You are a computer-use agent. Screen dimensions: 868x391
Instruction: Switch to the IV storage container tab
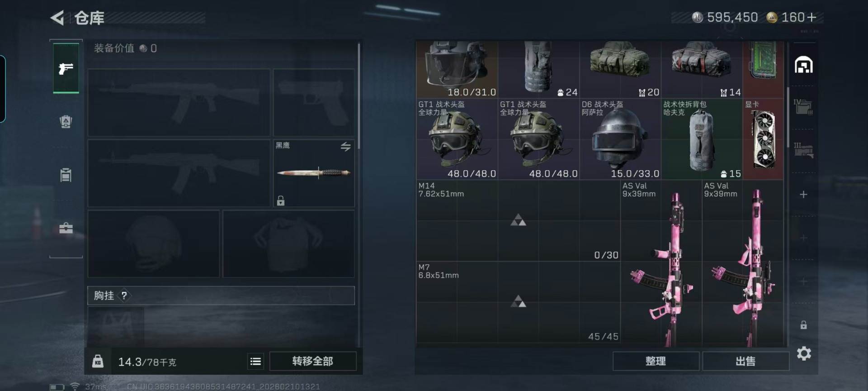(803, 107)
